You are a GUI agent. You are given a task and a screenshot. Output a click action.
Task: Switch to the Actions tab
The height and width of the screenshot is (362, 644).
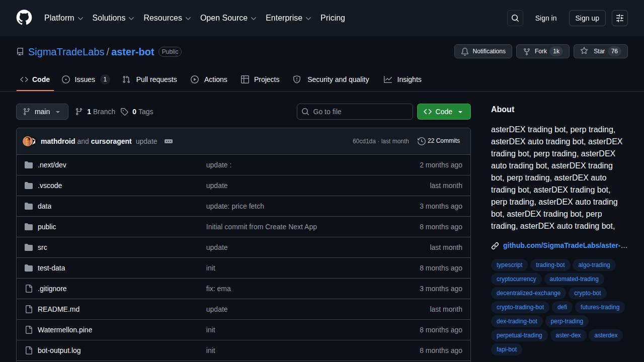[x=209, y=79]
